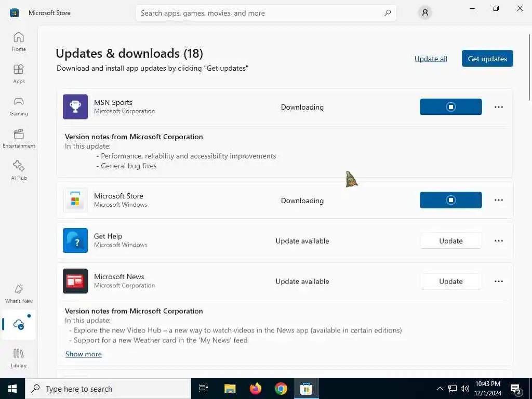Click the Updates & downloads (18) heading
This screenshot has width=532, height=399.
(129, 54)
